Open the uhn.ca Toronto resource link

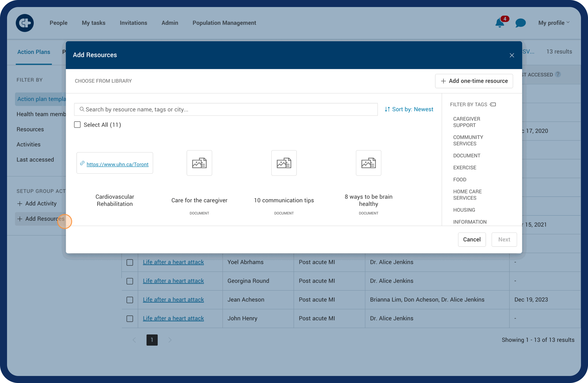(x=117, y=164)
